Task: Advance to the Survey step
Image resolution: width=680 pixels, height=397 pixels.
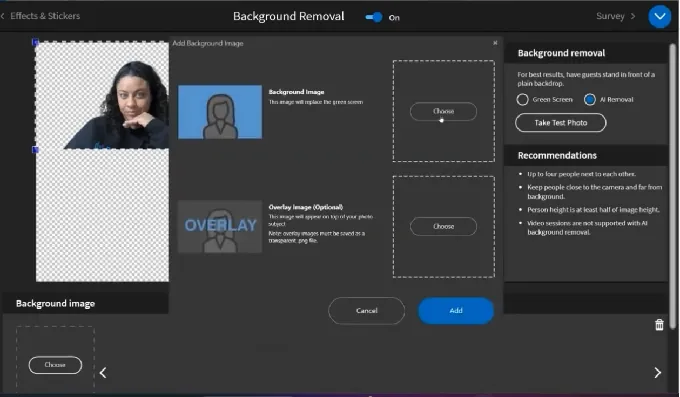Action: pos(615,16)
